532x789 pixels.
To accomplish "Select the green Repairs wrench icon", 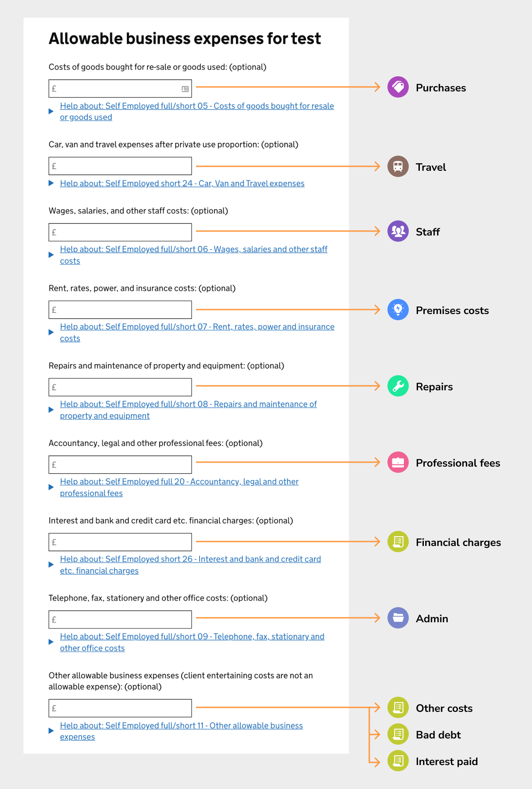I will click(398, 386).
